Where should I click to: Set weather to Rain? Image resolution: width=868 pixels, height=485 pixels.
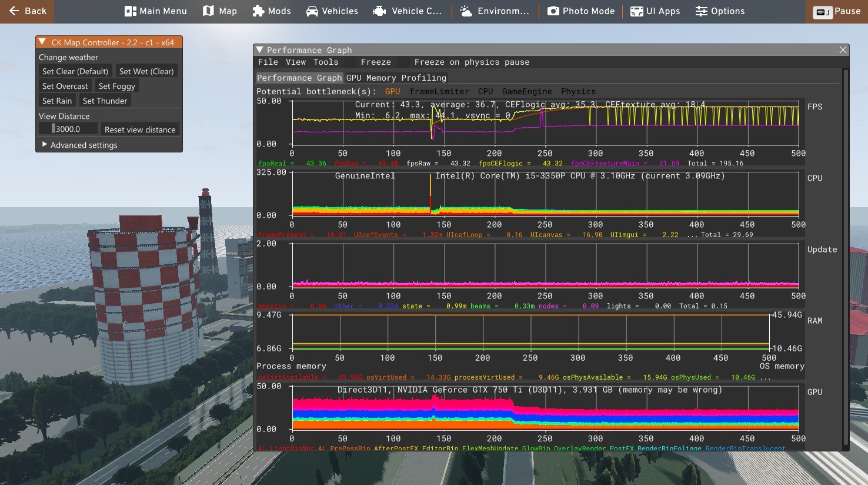pos(57,101)
